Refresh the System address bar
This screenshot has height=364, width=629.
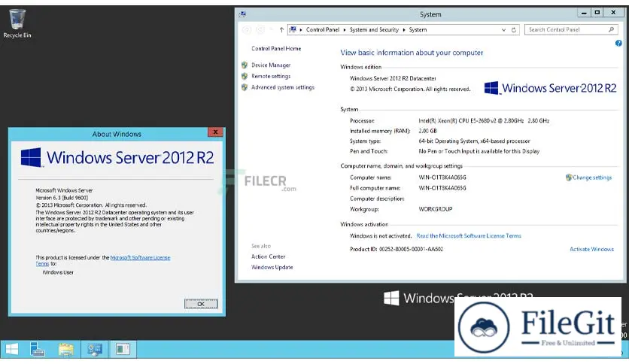point(513,29)
